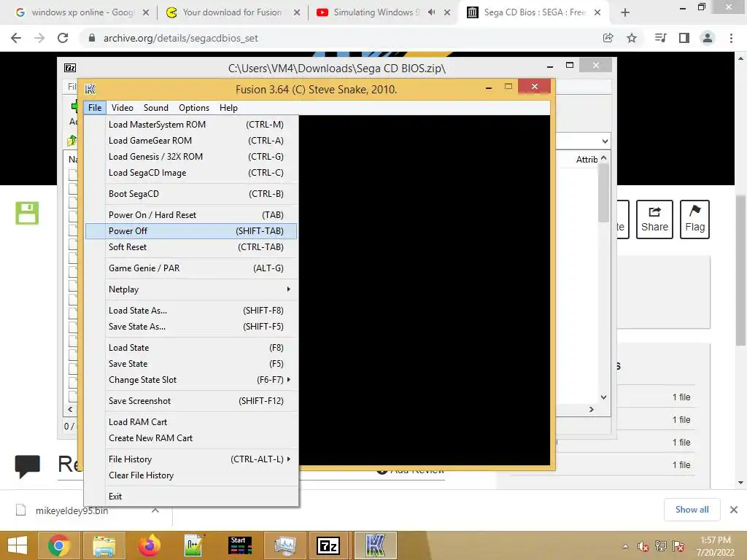This screenshot has height=560, width=747.
Task: Choose Load Genesis / 32X ROM
Action: click(191, 157)
